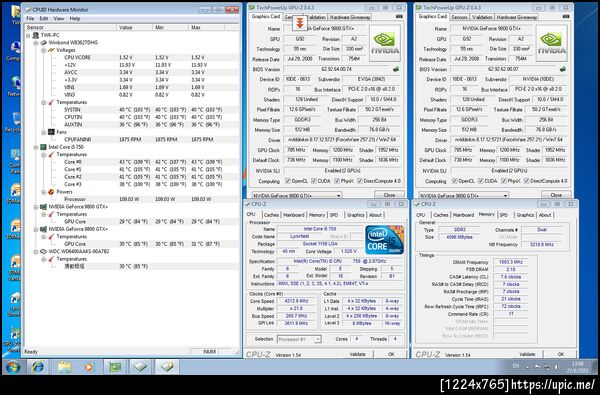This screenshot has width=600, height=395.
Task: Toggle DirectCompute 4.0 checkbox in left GPU-Z
Action: coord(359,181)
